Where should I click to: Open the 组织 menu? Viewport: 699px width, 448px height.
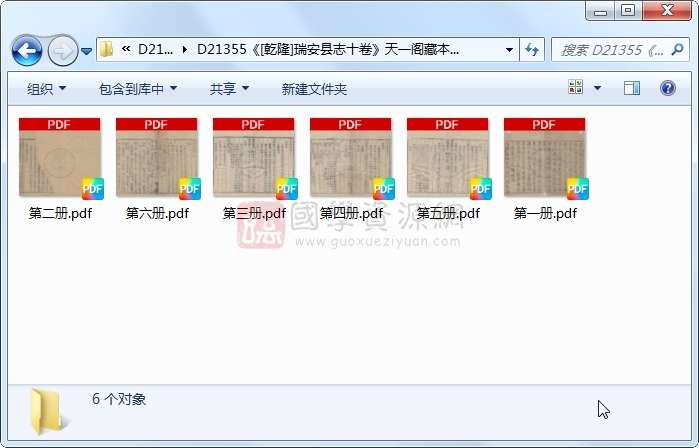coord(46,89)
